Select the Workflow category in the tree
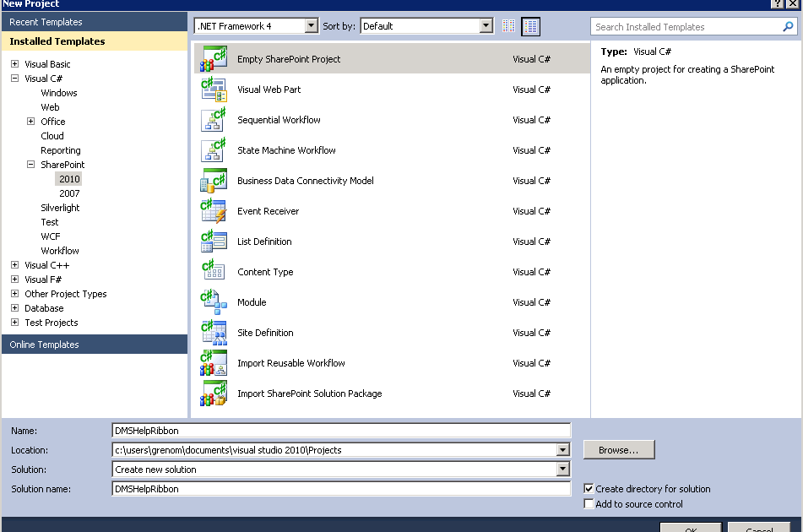Screen dimensions: 803x532 click(60, 251)
